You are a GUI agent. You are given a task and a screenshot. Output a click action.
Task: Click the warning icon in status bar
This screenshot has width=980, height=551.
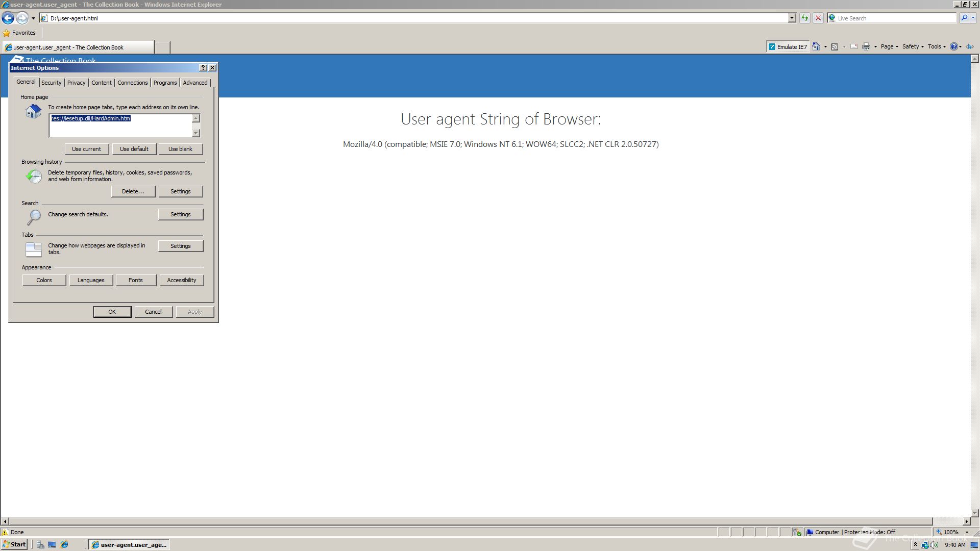5,532
